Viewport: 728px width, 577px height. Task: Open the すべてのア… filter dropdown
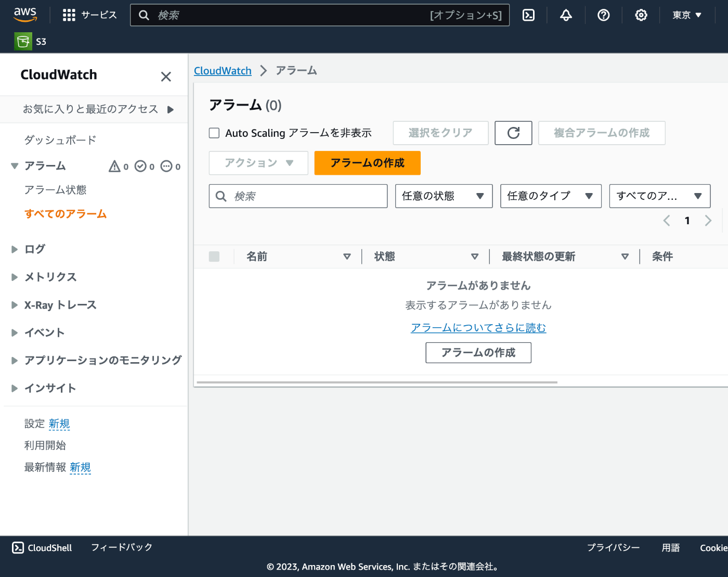[659, 196]
